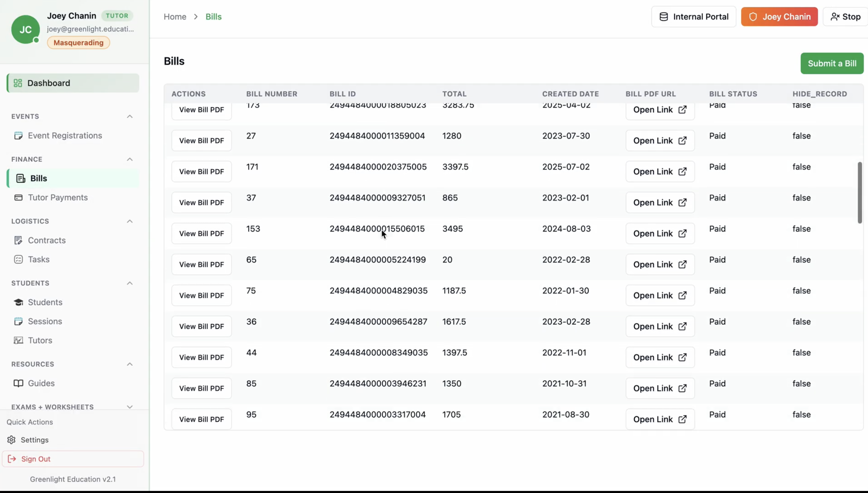868x493 pixels.
Task: Collapse the Resources section
Action: (x=130, y=364)
